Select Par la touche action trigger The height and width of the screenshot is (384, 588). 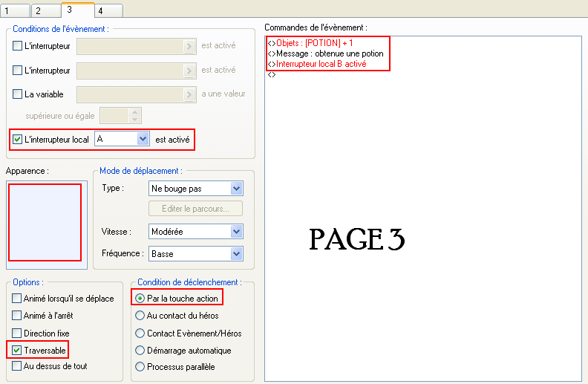click(140, 299)
